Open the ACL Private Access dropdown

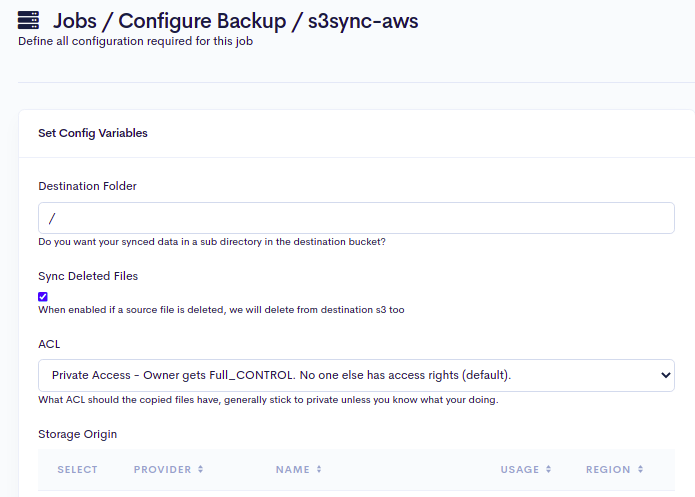pos(356,375)
